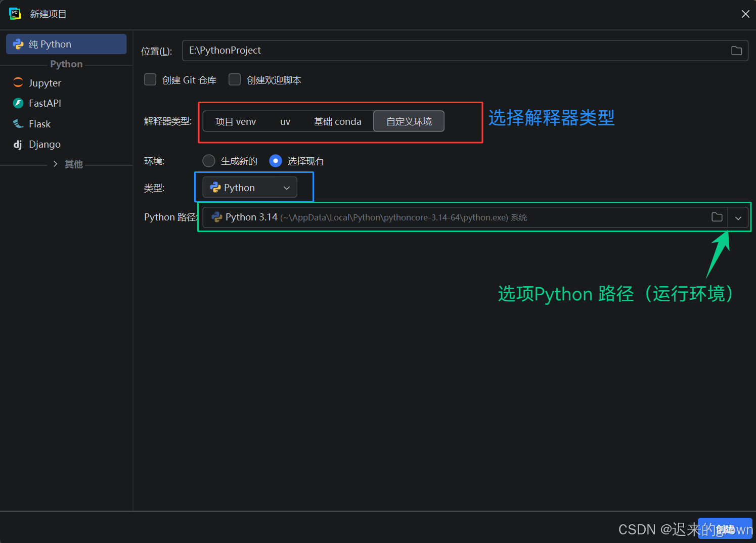This screenshot has height=543, width=756.
Task: Browse for a location using the folder icon
Action: [737, 51]
